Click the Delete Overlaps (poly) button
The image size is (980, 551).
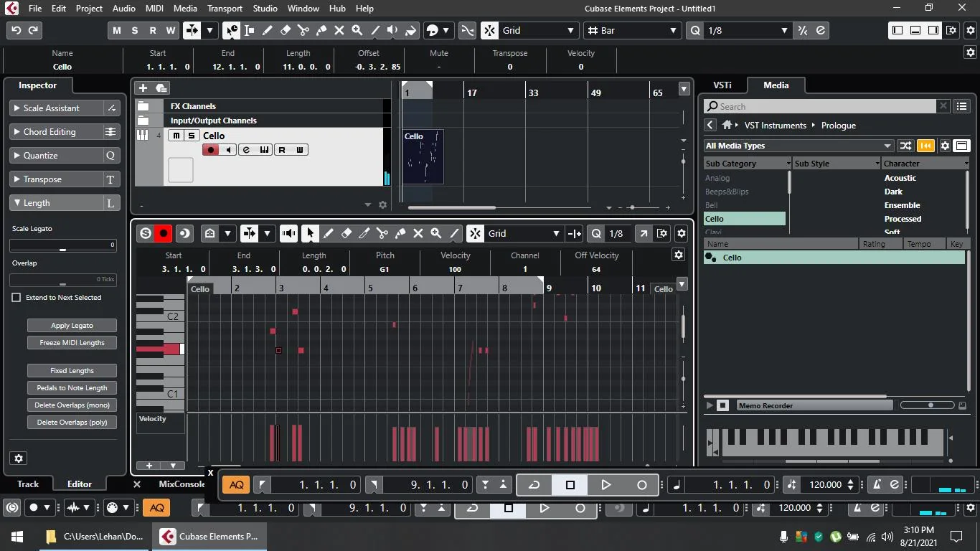72,423
